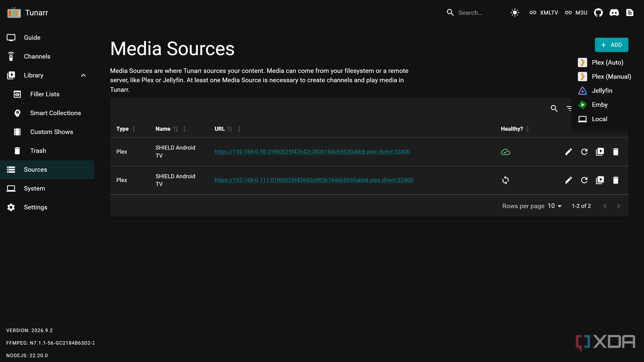The image size is (644, 362).
Task: Open Settings in the sidebar
Action: 47,207
